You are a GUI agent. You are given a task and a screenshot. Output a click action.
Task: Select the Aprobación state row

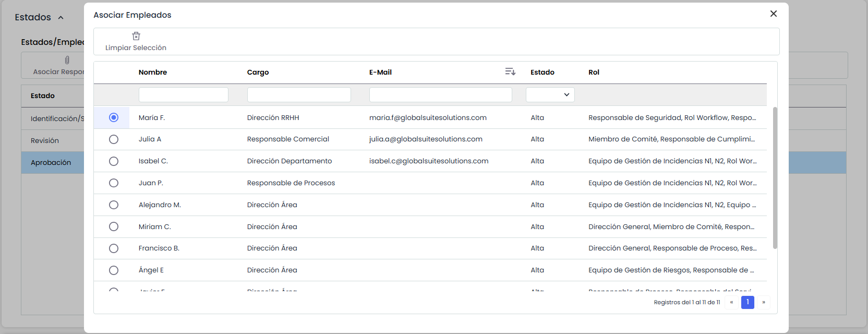(51, 163)
